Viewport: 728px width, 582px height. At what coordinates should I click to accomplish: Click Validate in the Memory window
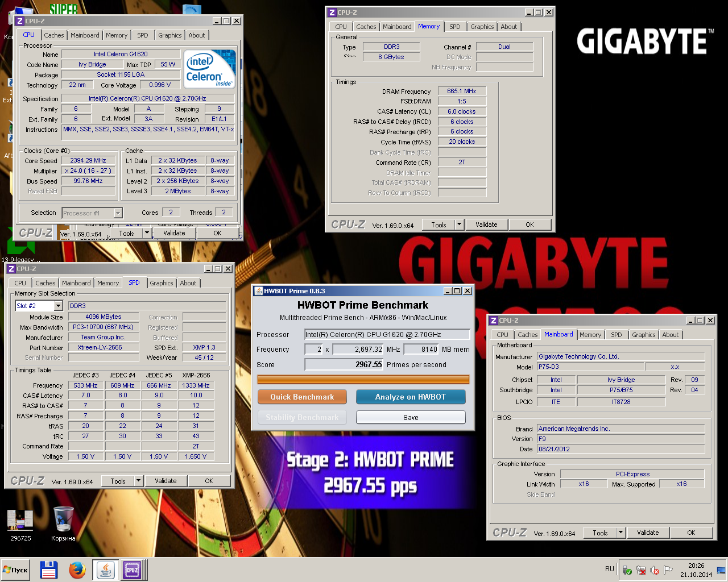pyautogui.click(x=486, y=225)
